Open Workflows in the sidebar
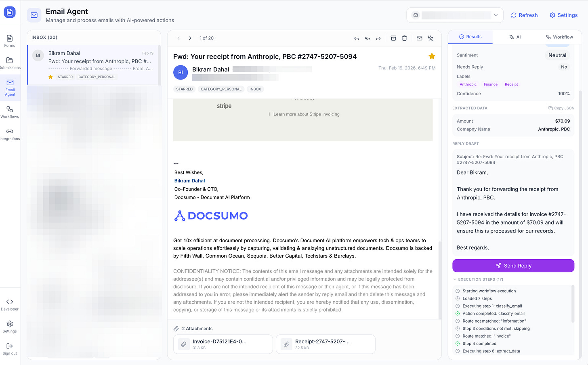 [x=10, y=112]
